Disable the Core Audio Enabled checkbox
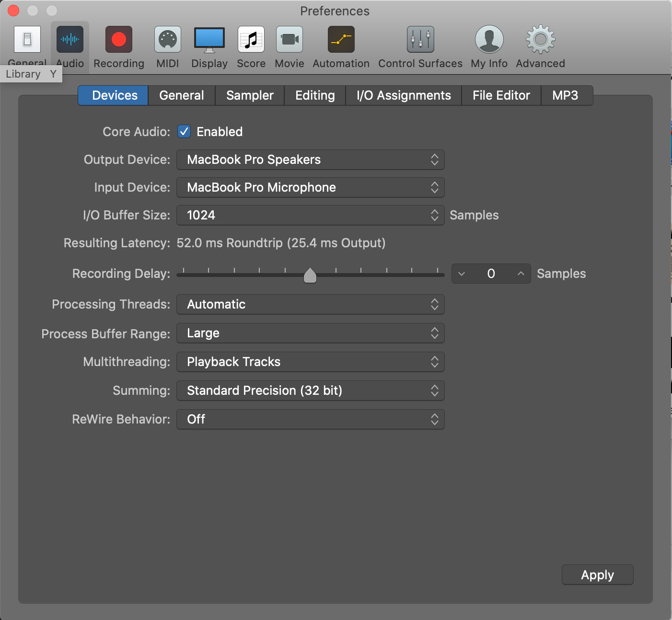The image size is (672, 620). point(184,132)
